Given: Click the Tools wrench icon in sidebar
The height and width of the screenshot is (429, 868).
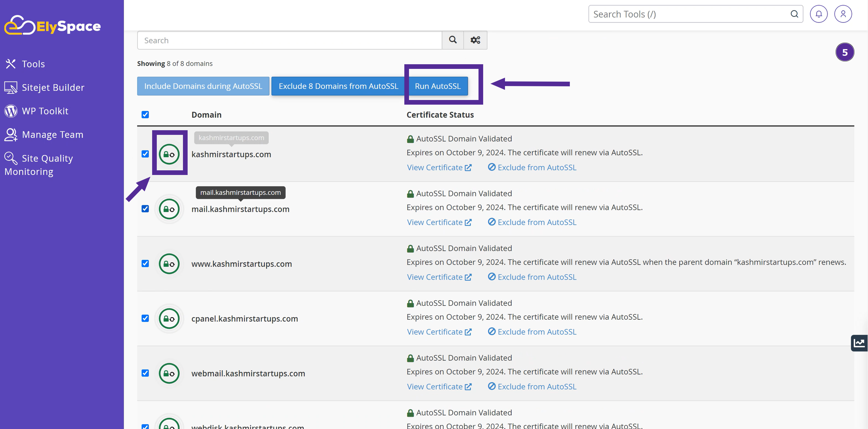Looking at the screenshot, I should pyautogui.click(x=11, y=64).
